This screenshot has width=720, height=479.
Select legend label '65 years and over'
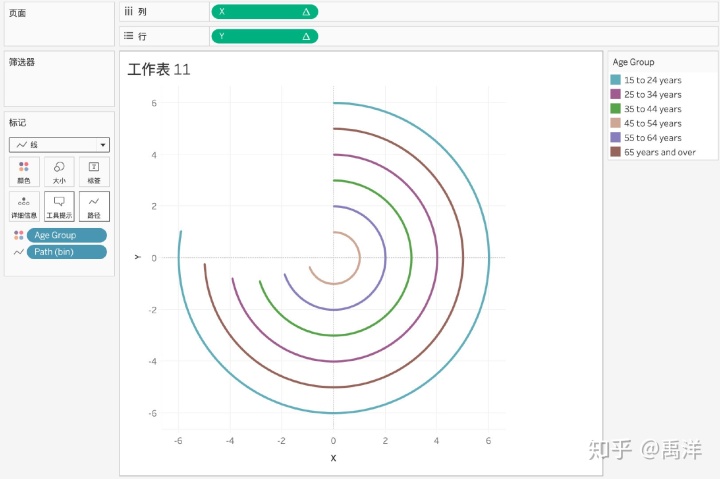click(660, 152)
